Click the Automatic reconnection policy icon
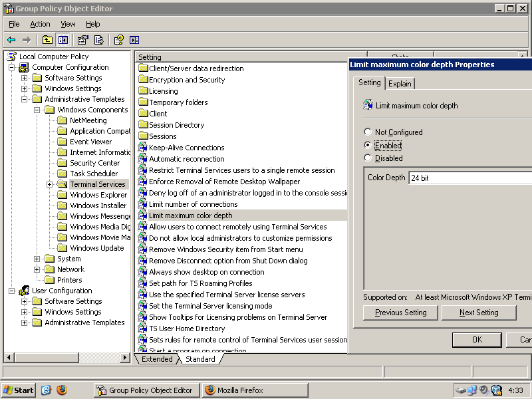Image resolution: width=532 pixels, height=399 pixels. (x=142, y=159)
